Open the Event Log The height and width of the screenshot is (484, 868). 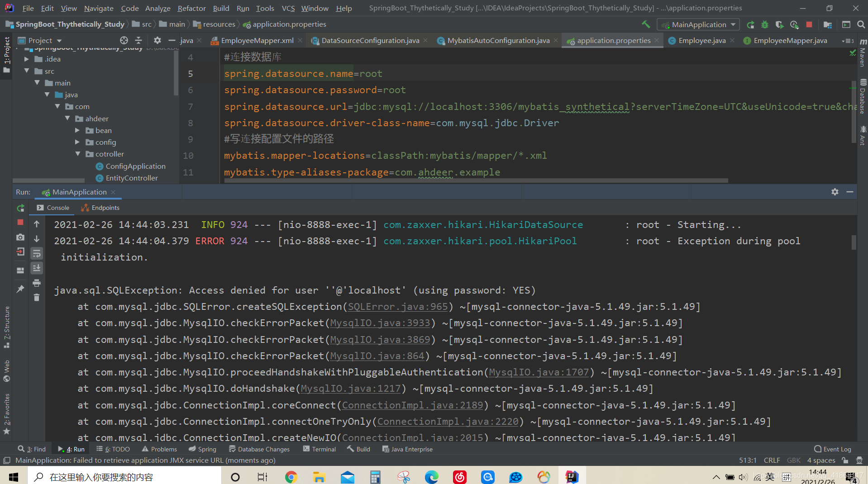[833, 449]
